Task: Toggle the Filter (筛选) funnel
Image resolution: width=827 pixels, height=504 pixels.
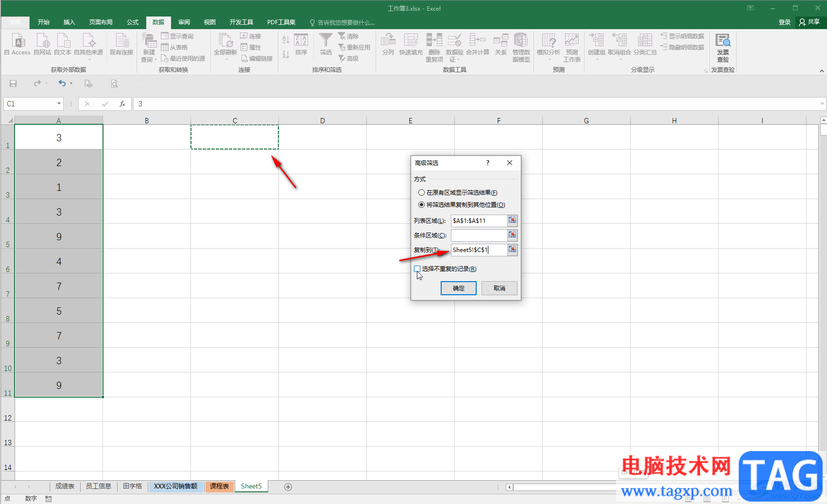Action: click(x=326, y=44)
